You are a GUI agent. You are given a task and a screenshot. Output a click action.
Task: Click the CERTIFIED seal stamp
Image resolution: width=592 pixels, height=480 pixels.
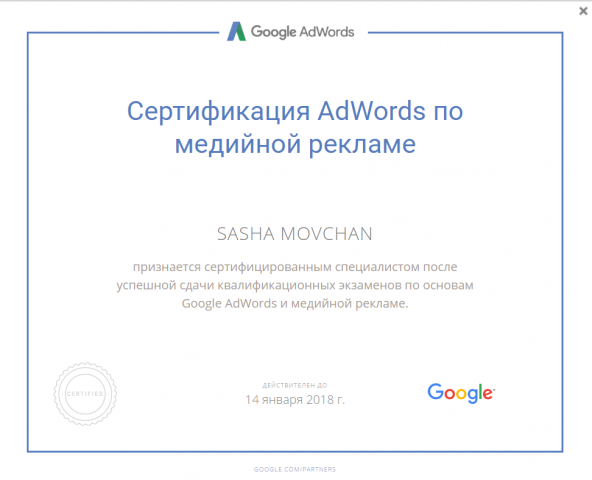(x=85, y=394)
